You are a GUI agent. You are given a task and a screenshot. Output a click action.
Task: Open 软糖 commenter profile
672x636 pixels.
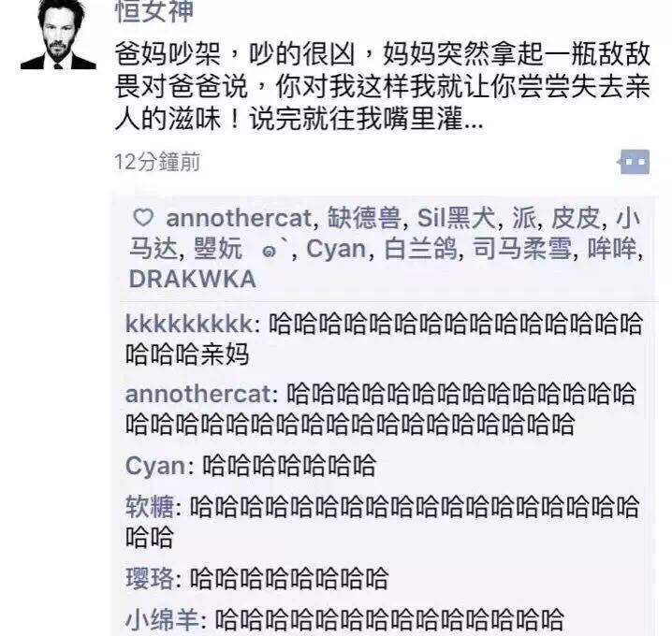click(x=150, y=506)
